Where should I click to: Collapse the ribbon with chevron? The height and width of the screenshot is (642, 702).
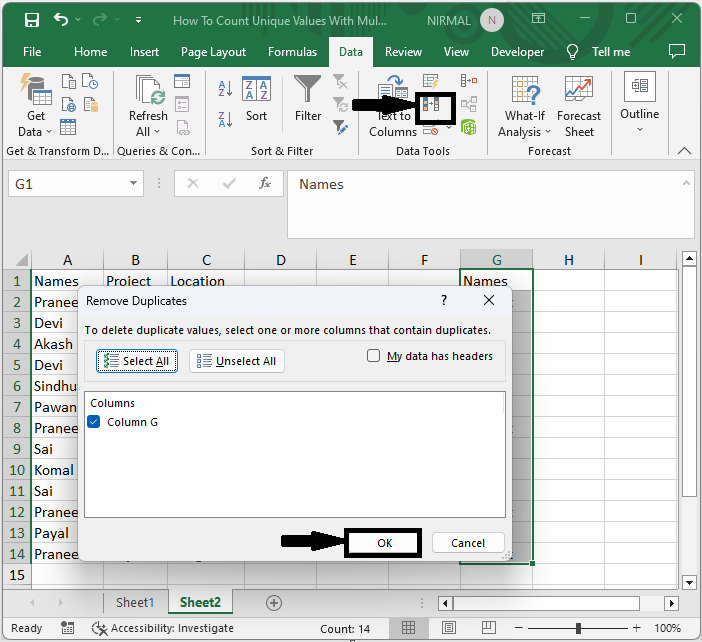pos(684,151)
